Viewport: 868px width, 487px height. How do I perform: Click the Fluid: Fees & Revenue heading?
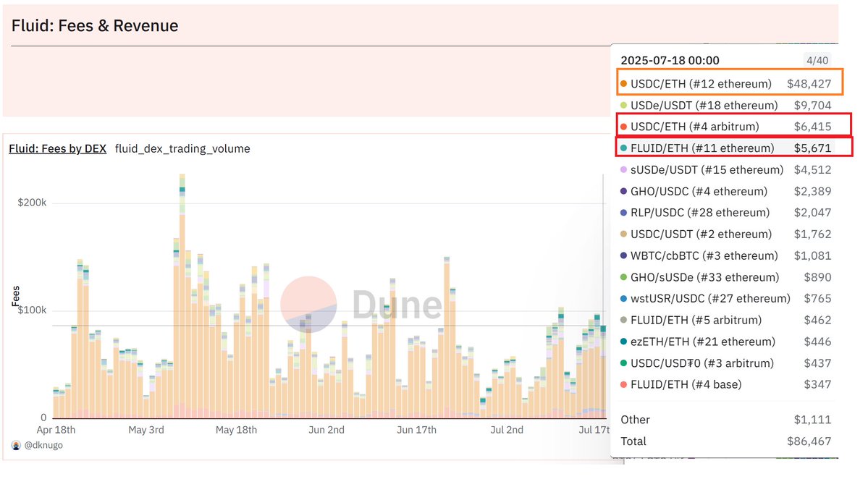coord(95,26)
